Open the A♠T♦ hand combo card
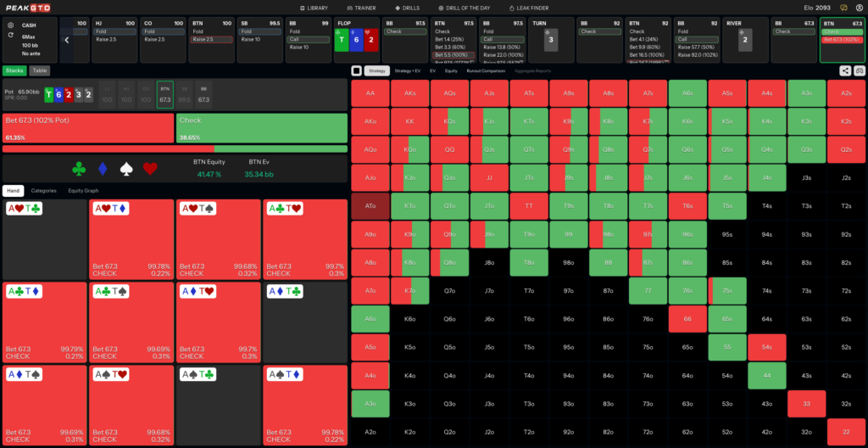Image resolution: width=868 pixels, height=448 pixels. 305,406
